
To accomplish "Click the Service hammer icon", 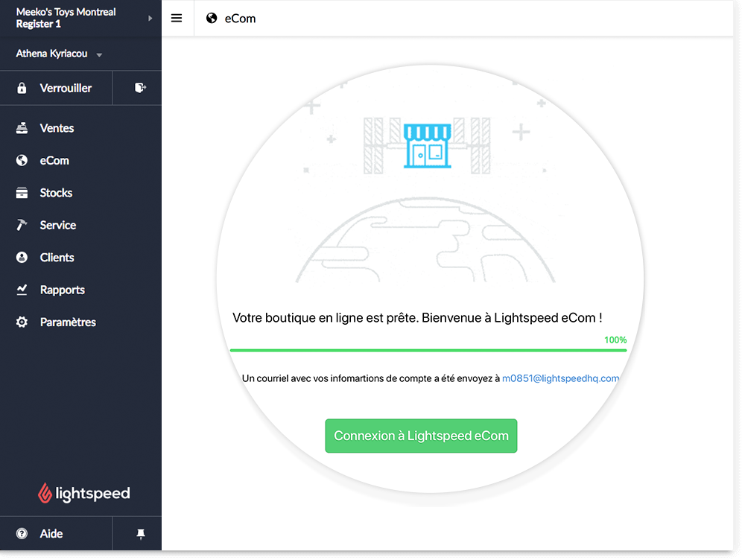I will tap(22, 225).
